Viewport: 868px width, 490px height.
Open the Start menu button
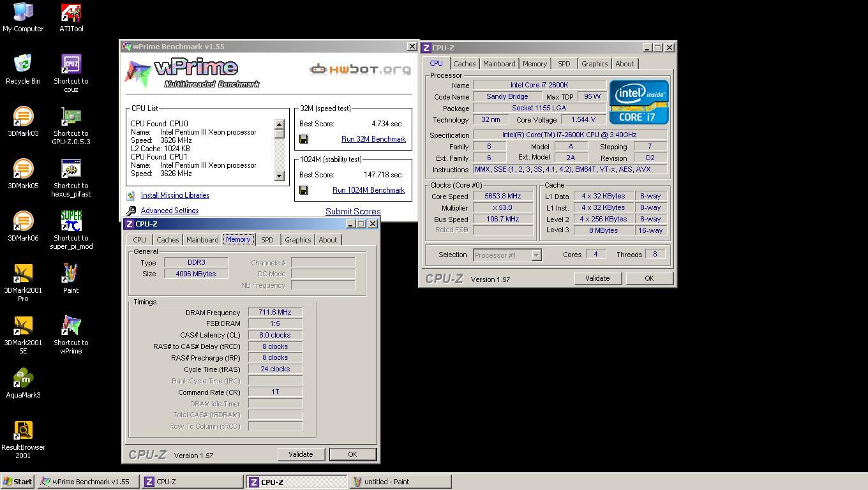pyautogui.click(x=18, y=482)
